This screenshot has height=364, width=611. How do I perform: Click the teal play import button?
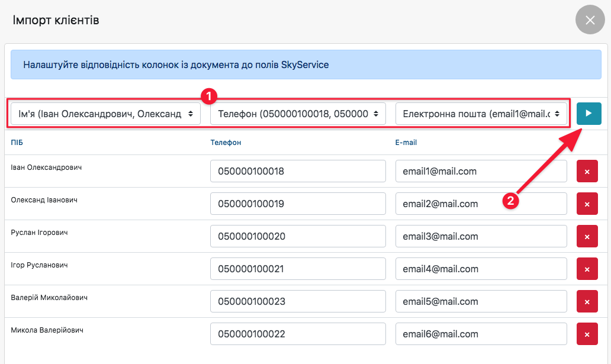[x=589, y=114]
